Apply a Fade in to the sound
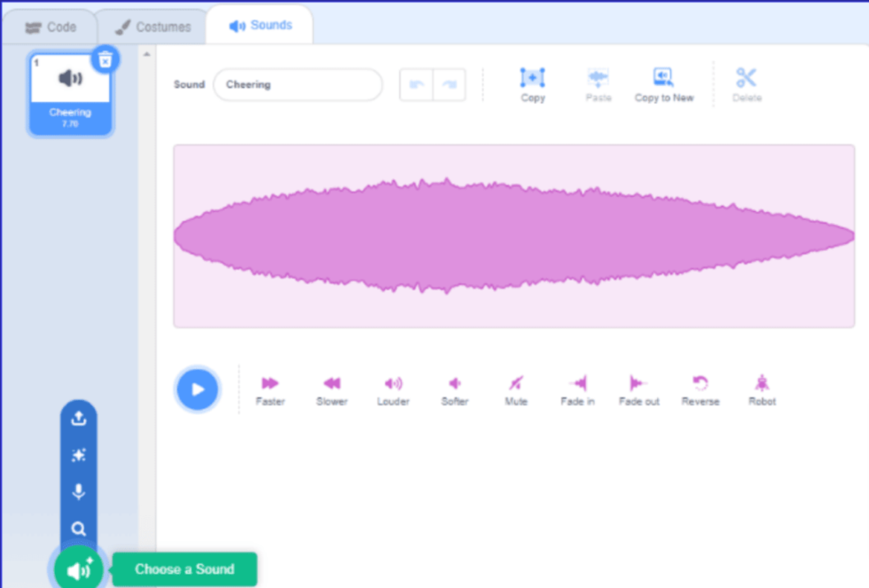 [576, 388]
